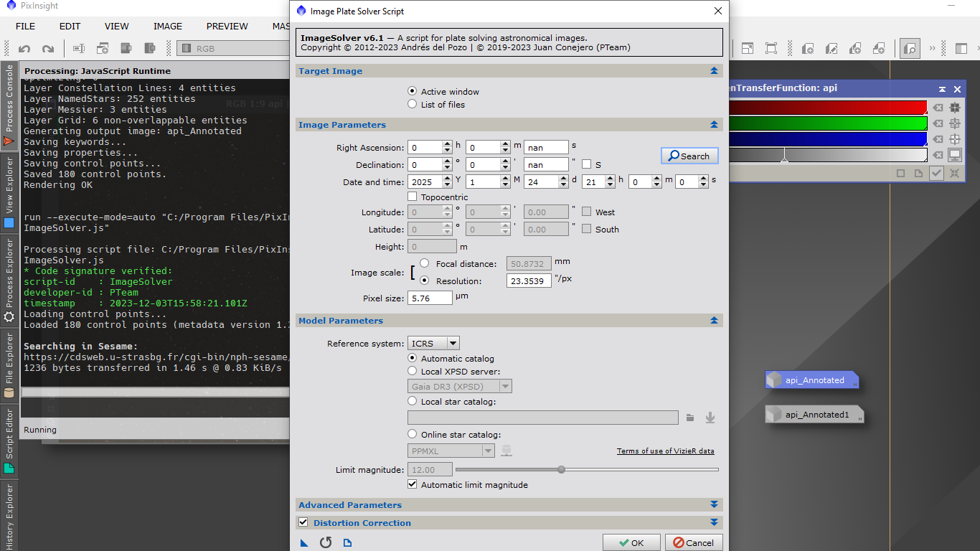Open the PREVIEW menu
The width and height of the screenshot is (980, 551).
pyautogui.click(x=227, y=27)
